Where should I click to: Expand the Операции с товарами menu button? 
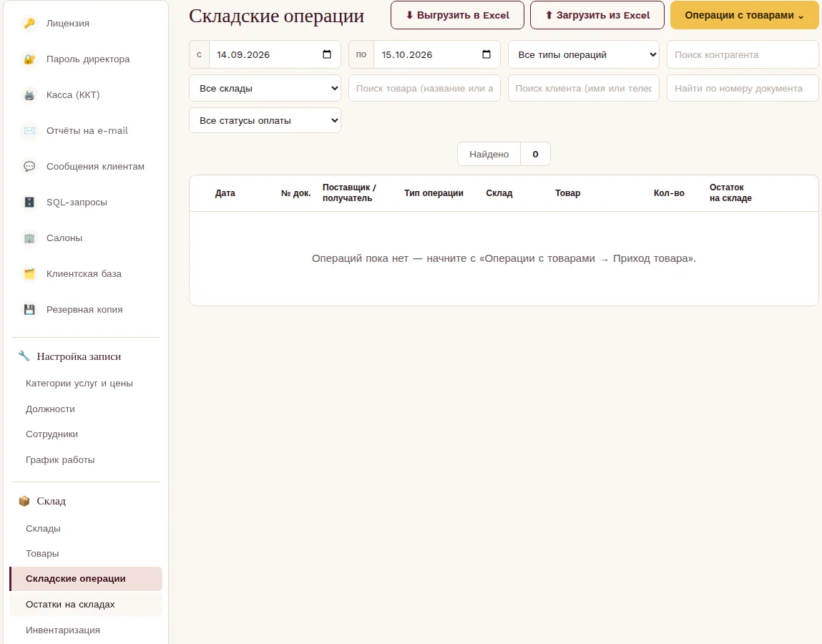pos(745,15)
